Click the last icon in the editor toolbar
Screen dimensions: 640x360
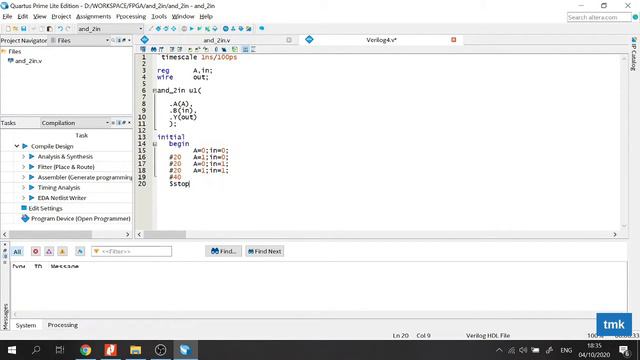click(253, 49)
